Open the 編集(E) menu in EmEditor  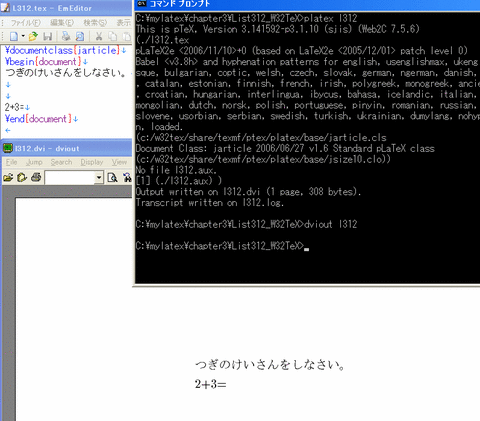(x=62, y=22)
